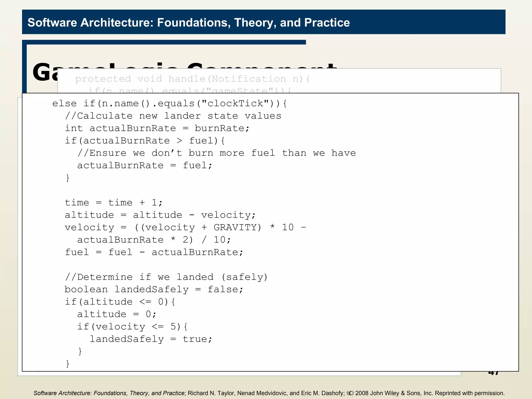Click the 'Ensure we don't burn more fuel' comment
Screen dimensions: 532x399
(216, 153)
